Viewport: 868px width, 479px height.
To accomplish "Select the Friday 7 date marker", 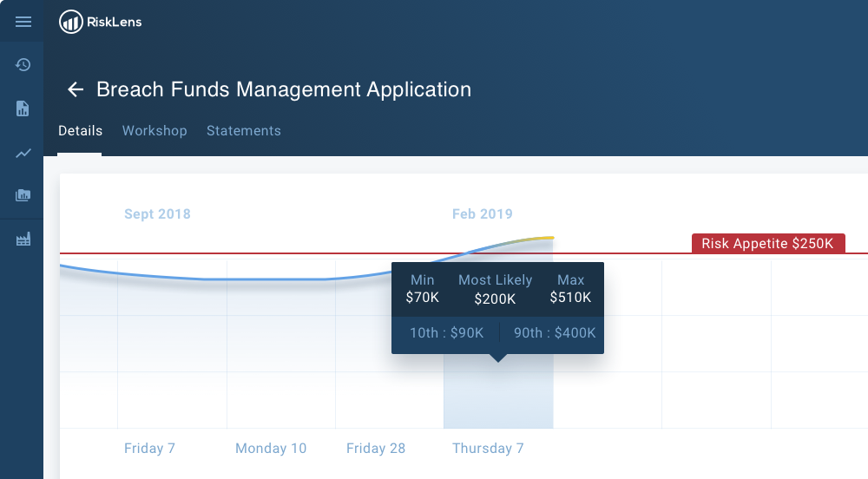I will pos(149,449).
